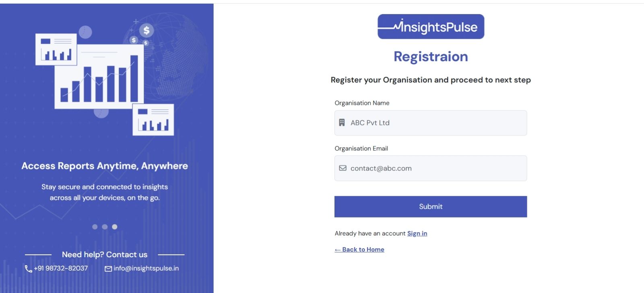Click the support phone number +91 98732-82037

tap(61, 268)
